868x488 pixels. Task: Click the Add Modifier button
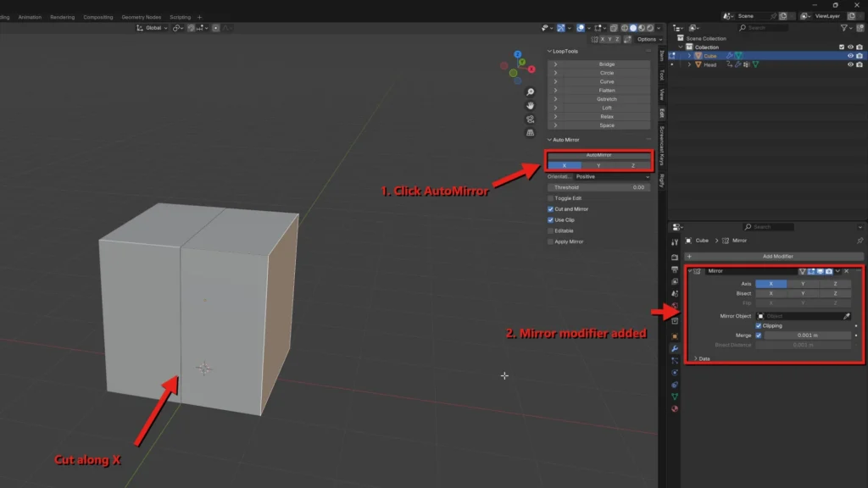pos(774,257)
